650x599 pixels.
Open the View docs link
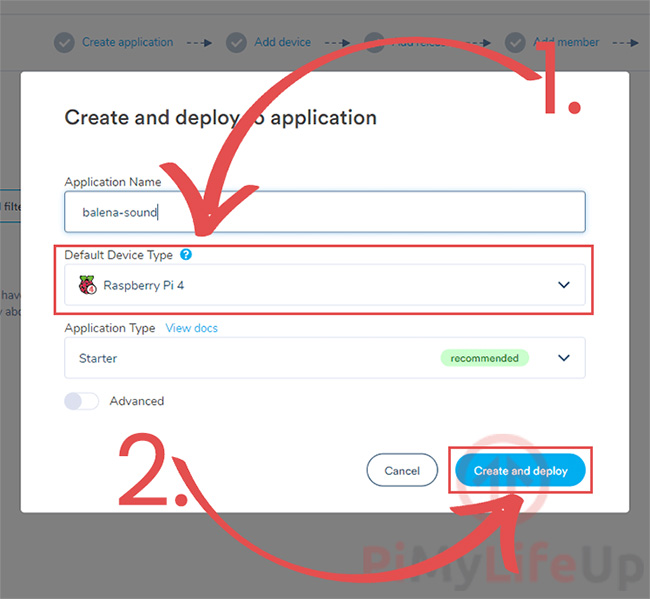192,328
